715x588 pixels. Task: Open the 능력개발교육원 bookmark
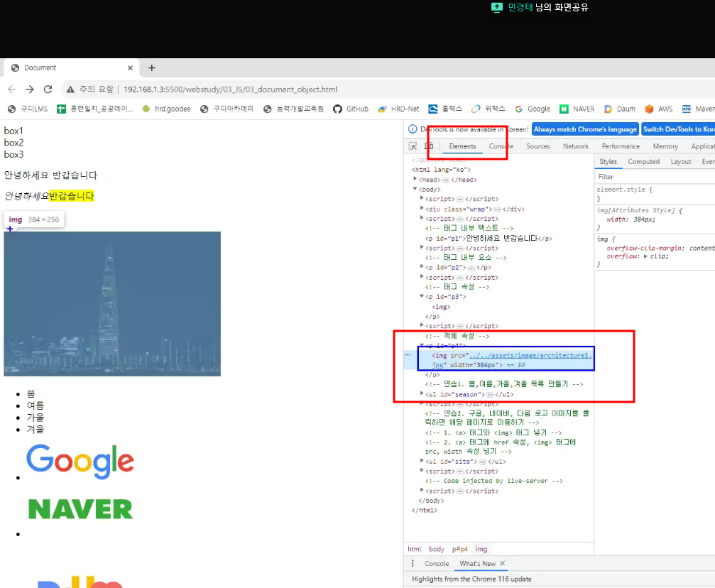click(x=294, y=109)
